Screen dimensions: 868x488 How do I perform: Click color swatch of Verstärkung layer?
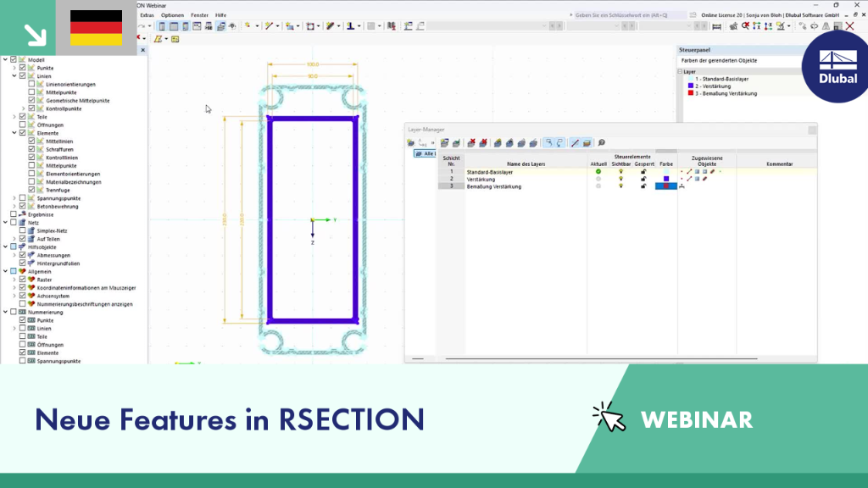tap(666, 180)
